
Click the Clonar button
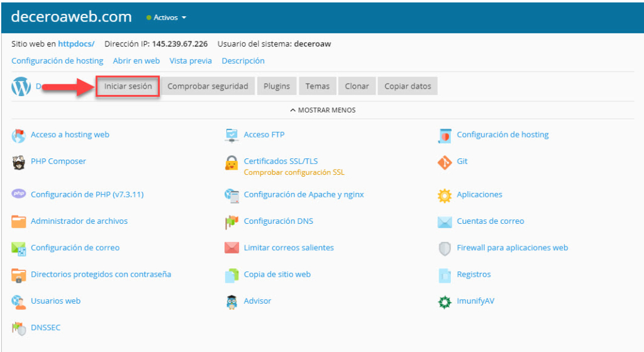[x=357, y=86]
